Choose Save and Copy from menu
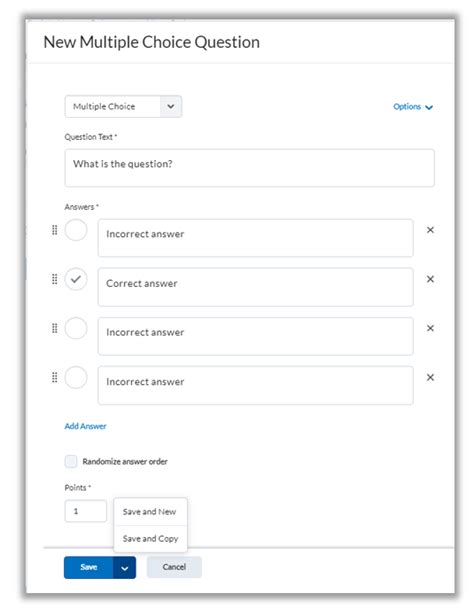 click(150, 539)
